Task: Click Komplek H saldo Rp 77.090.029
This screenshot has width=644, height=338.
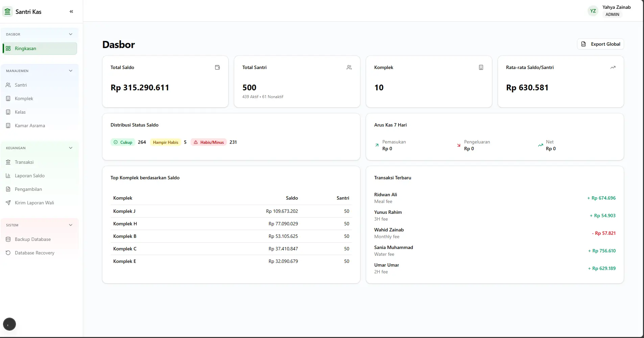Action: point(283,224)
